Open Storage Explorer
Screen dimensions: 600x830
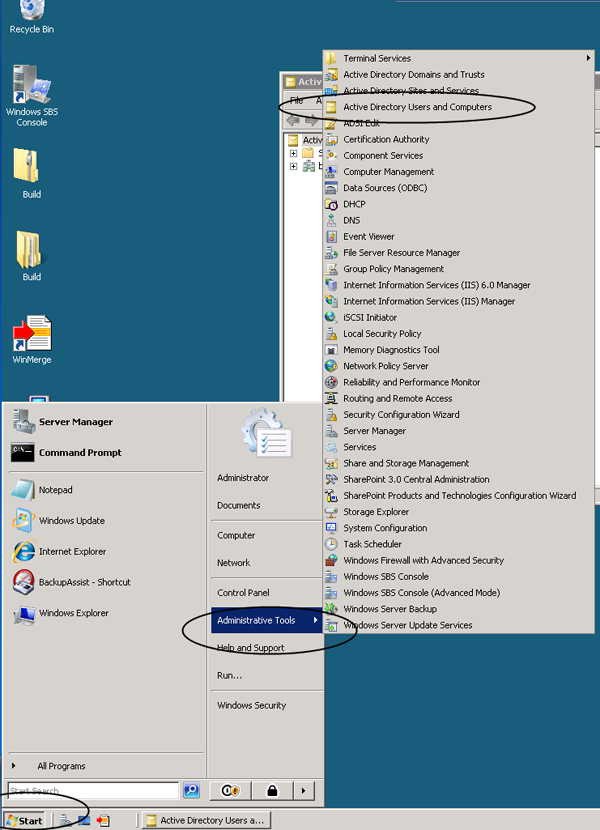click(x=459, y=512)
